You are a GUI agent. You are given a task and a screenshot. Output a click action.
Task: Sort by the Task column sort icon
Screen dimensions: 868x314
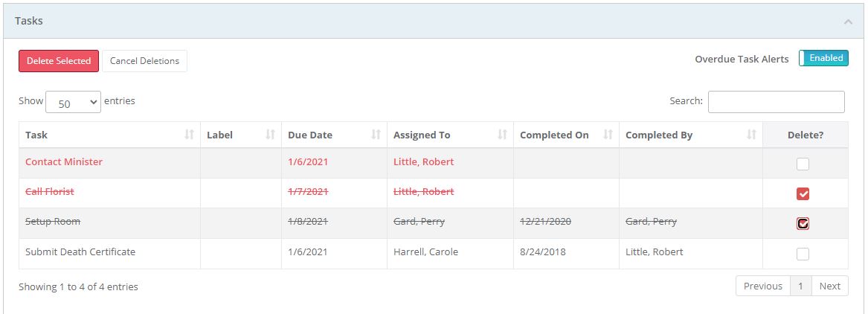click(x=189, y=135)
